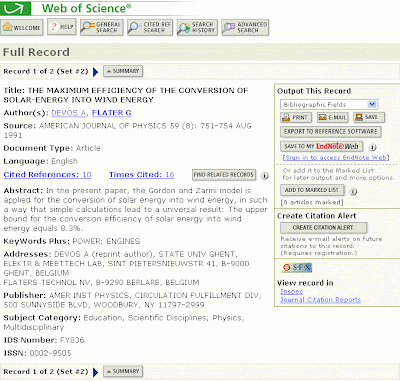Image resolution: width=400 pixels, height=381 pixels.
Task: Open the Bibliographic Fields dropdown
Action: coord(329,105)
